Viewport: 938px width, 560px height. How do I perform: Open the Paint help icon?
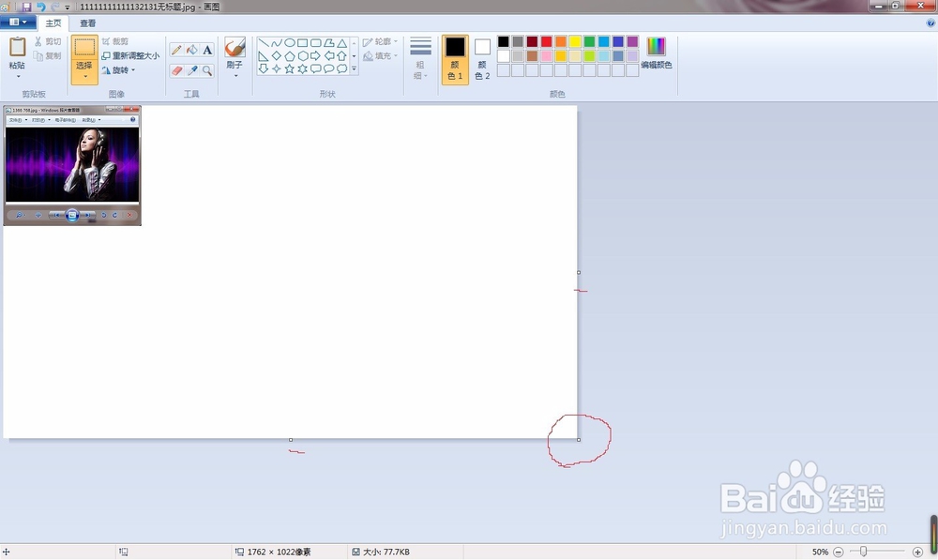931,23
